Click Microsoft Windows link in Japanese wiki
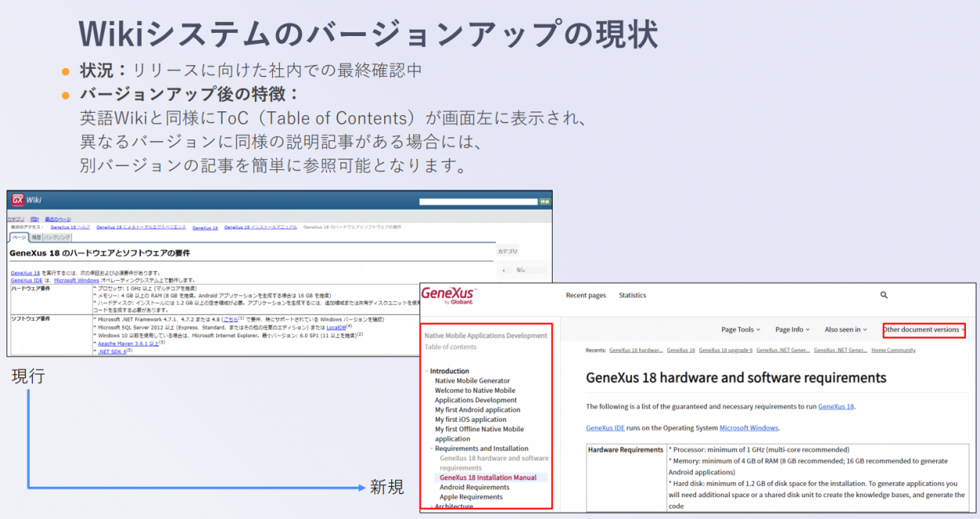Viewport: 980px width, 519px height. click(76, 280)
